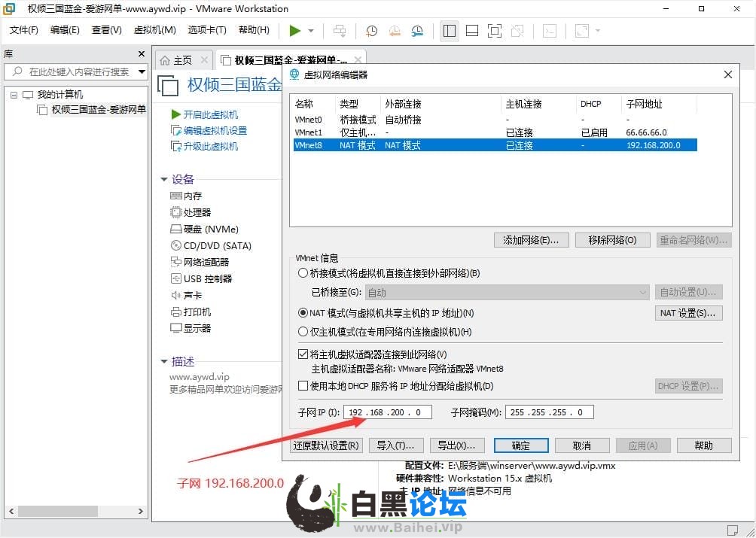Enter full screen mode icon
Screen dimensions: 756x538
pos(495,31)
